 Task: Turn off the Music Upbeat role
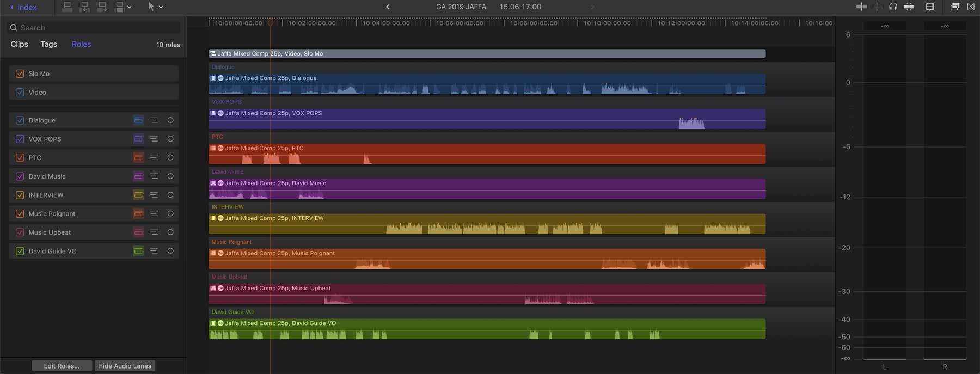[20, 232]
